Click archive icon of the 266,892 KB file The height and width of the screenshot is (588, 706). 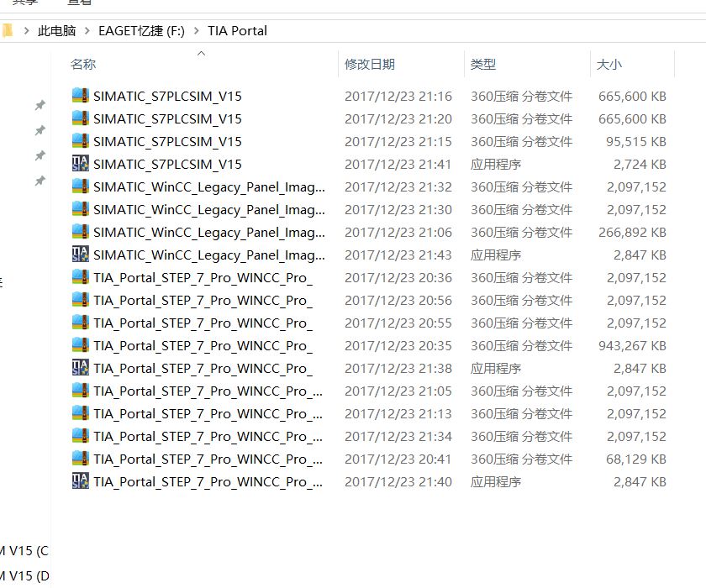coord(80,231)
